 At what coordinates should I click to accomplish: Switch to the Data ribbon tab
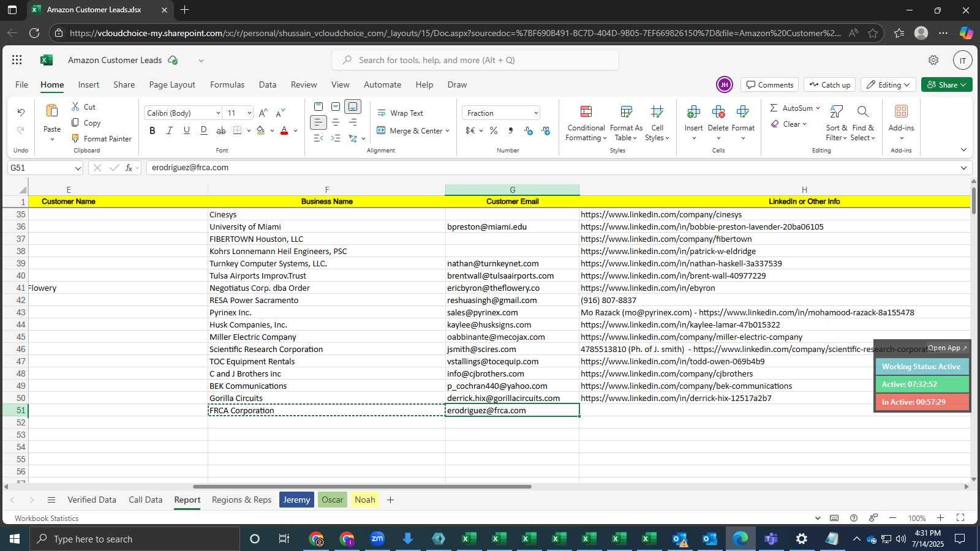pos(268,84)
